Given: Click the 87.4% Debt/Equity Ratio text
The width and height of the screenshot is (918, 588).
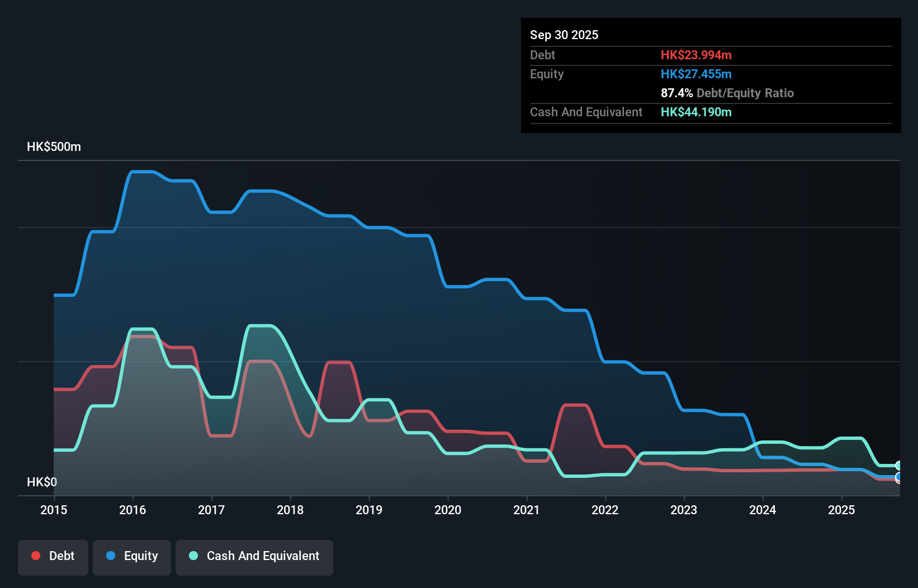Looking at the screenshot, I should [727, 93].
